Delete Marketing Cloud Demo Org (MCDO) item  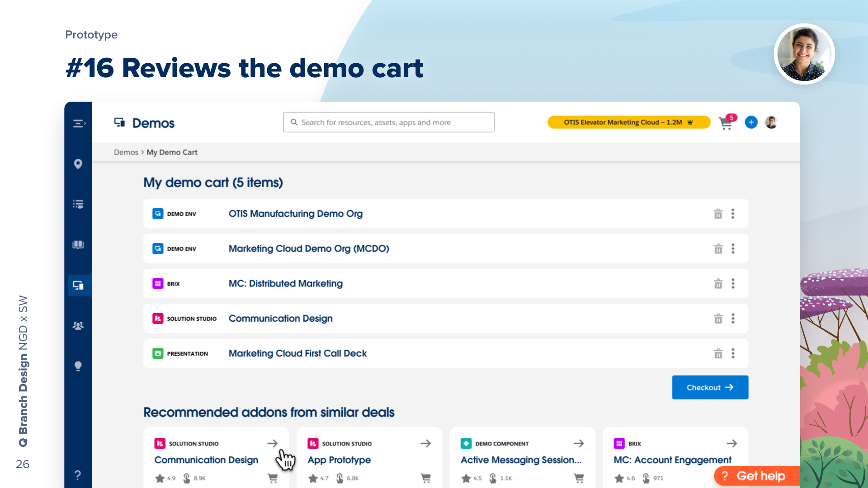click(718, 249)
